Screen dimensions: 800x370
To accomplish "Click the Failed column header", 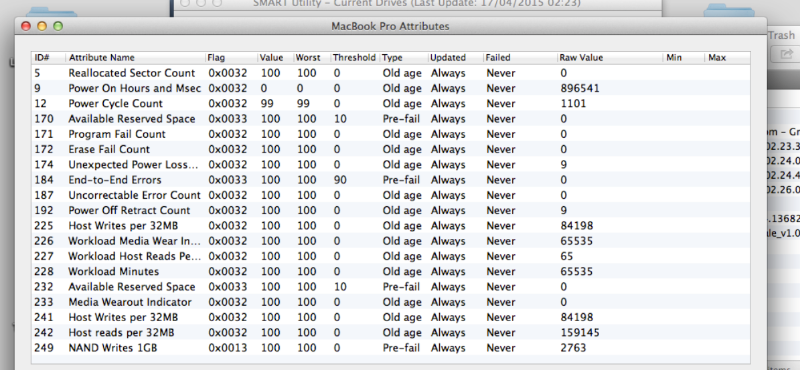I will click(x=519, y=58).
